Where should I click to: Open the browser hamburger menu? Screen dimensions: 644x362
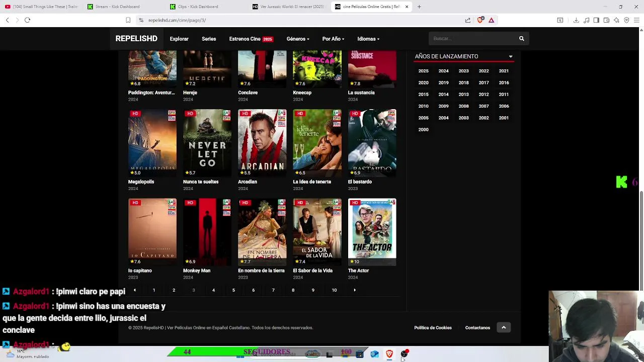[x=637, y=20]
